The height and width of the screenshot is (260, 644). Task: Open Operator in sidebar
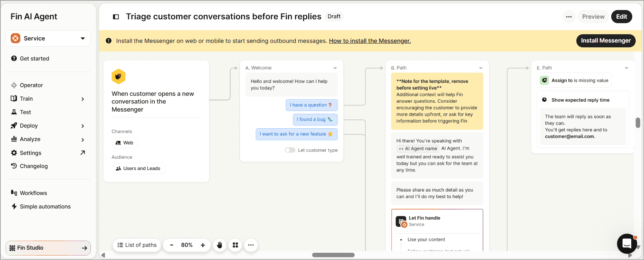31,85
